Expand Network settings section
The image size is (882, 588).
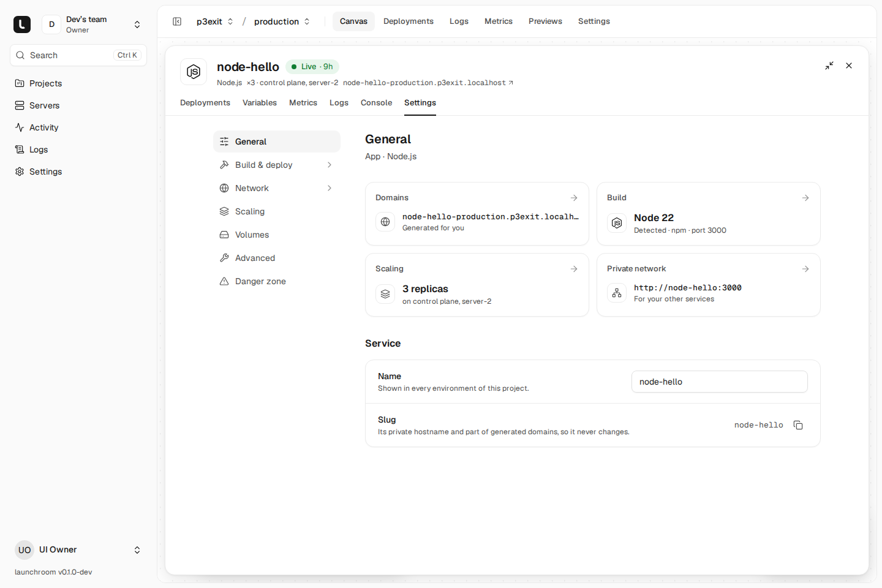277,188
